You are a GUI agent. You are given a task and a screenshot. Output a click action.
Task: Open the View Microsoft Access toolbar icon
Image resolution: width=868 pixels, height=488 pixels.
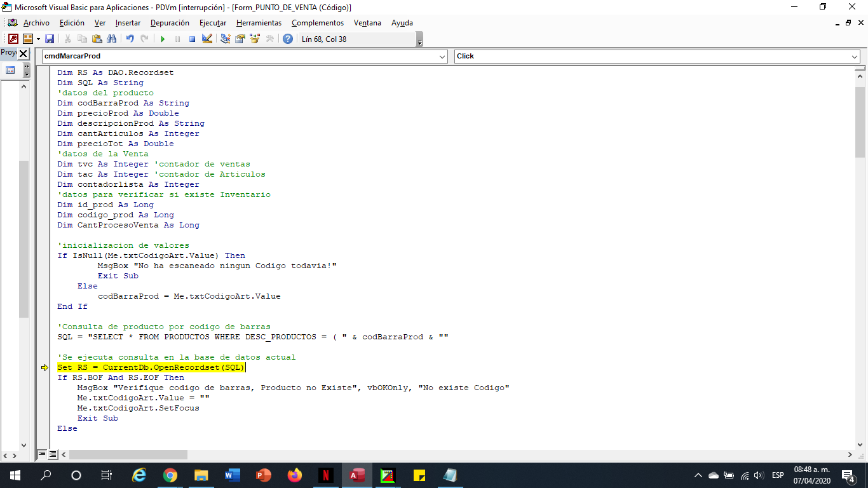13,39
